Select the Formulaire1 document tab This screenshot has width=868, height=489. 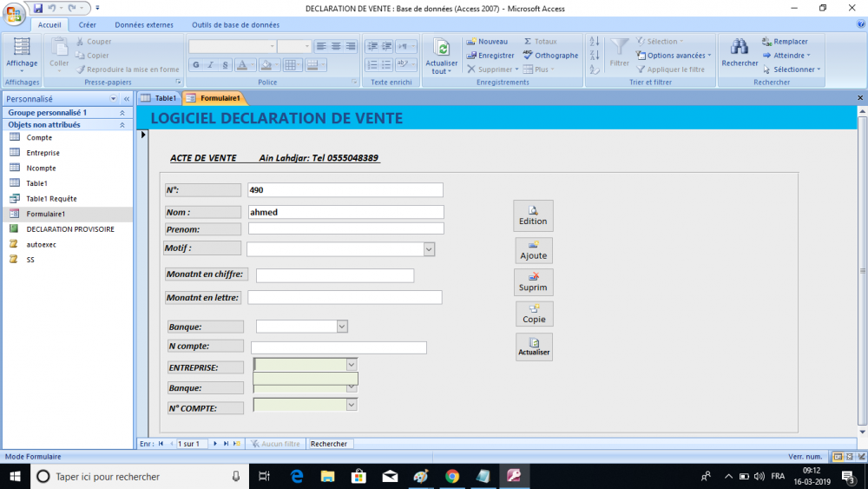[x=214, y=98]
